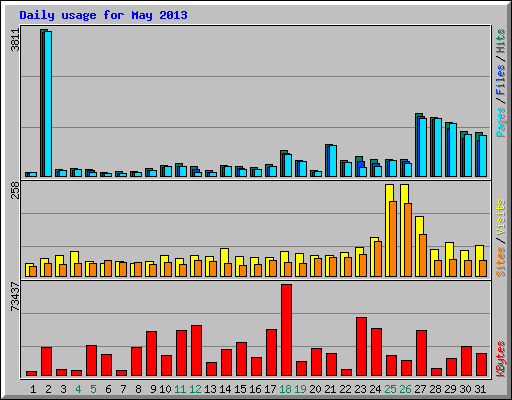This screenshot has width=512, height=400.
Task: Click the 'Hits' legend label
Action: tap(501, 41)
